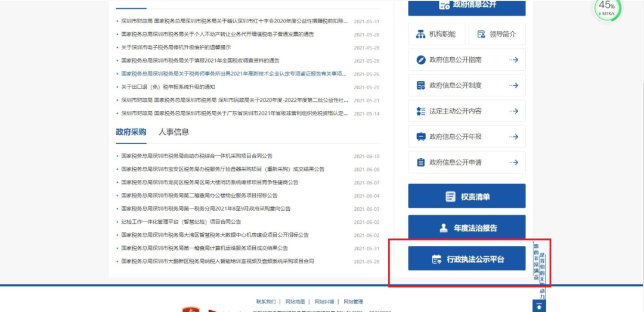Open 龙岗区税务局区局大楼消防系统维修项目 announcement
This screenshot has width=644, height=312.
[210, 182]
